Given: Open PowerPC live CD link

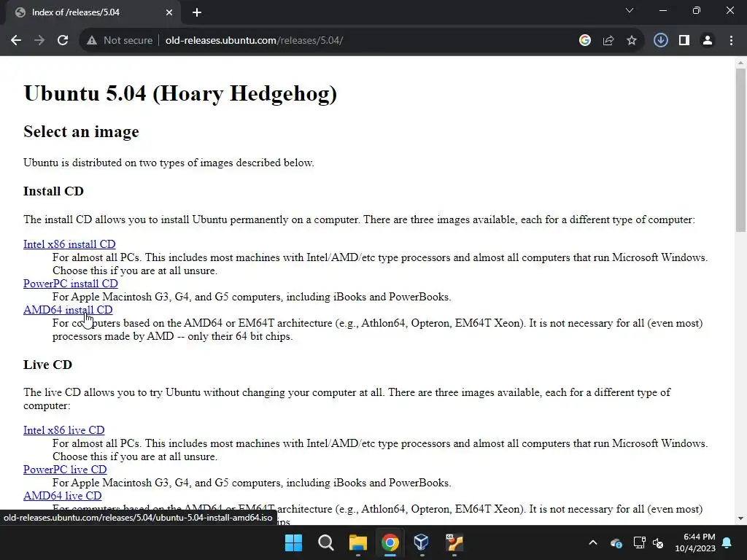Looking at the screenshot, I should point(65,470).
